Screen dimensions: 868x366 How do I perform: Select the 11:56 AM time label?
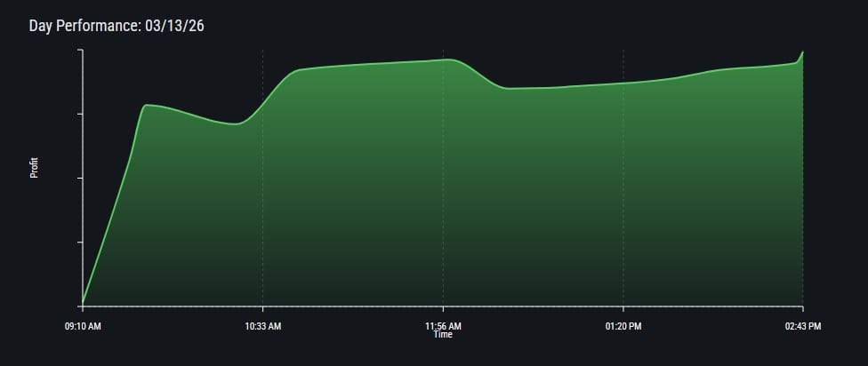point(443,326)
